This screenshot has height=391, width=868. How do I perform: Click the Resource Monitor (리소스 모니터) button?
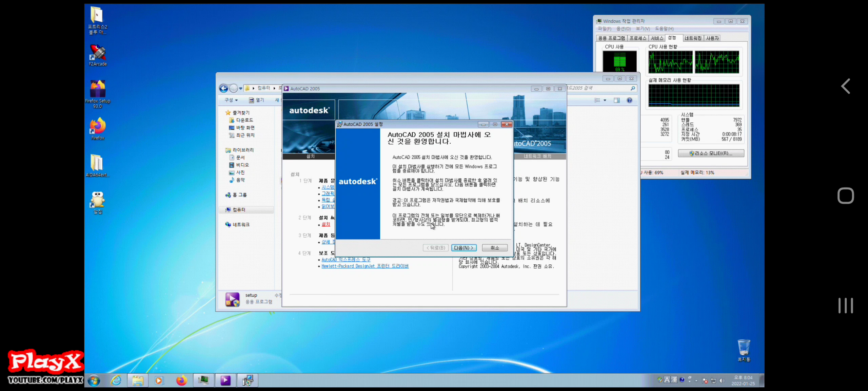(x=711, y=153)
